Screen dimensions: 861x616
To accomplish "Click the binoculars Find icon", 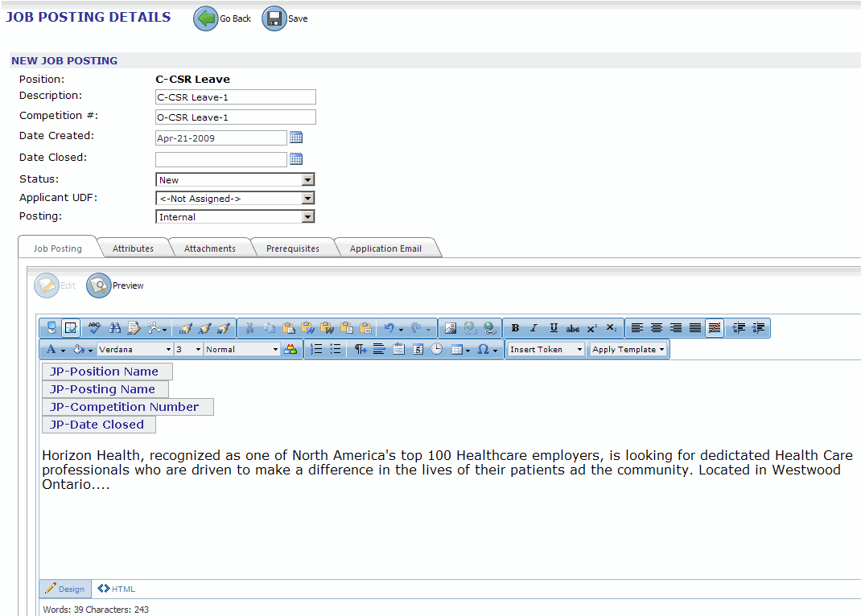I will (114, 328).
